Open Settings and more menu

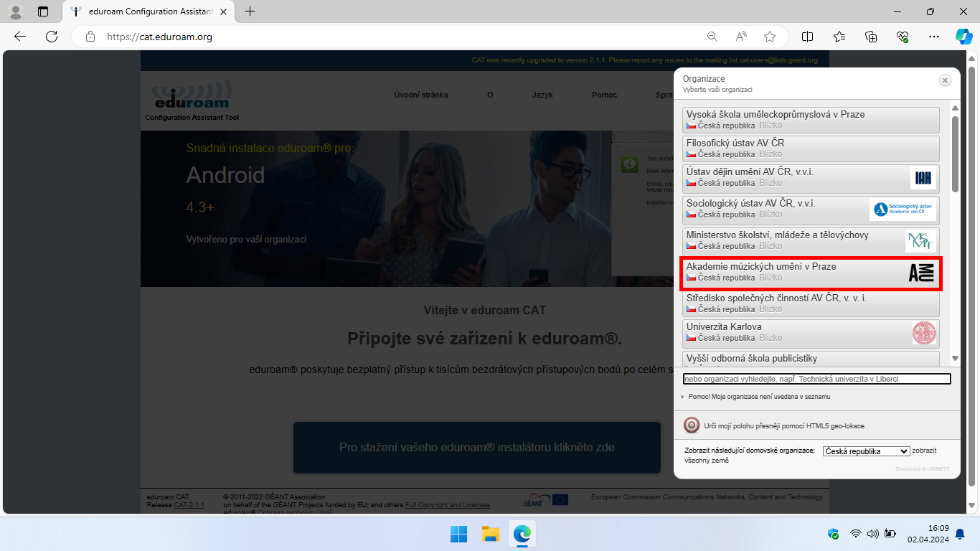click(x=933, y=37)
